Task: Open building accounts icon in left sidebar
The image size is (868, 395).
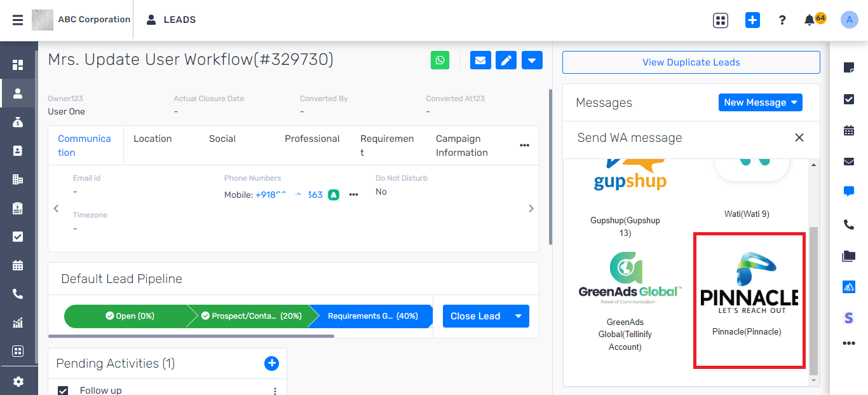Action: click(x=18, y=179)
